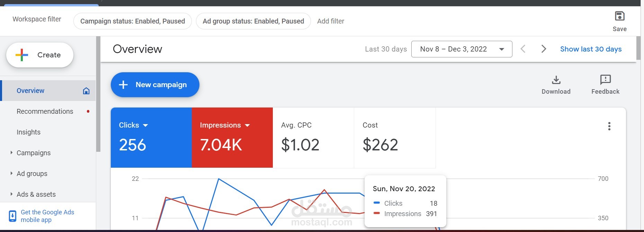Open the three-dot more options menu

coord(609,126)
